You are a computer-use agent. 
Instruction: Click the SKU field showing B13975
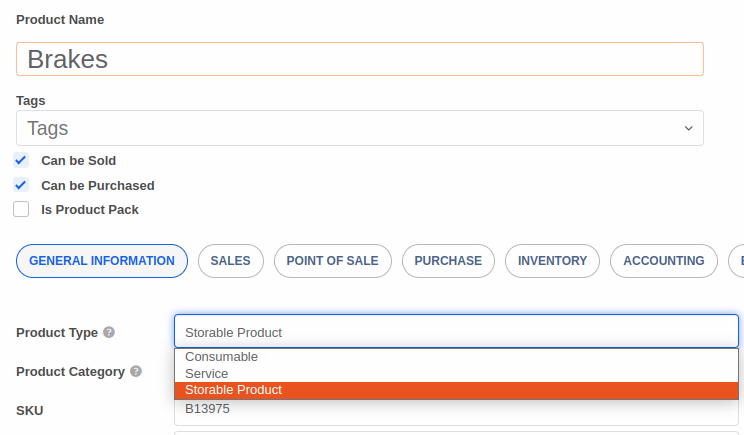click(456, 409)
